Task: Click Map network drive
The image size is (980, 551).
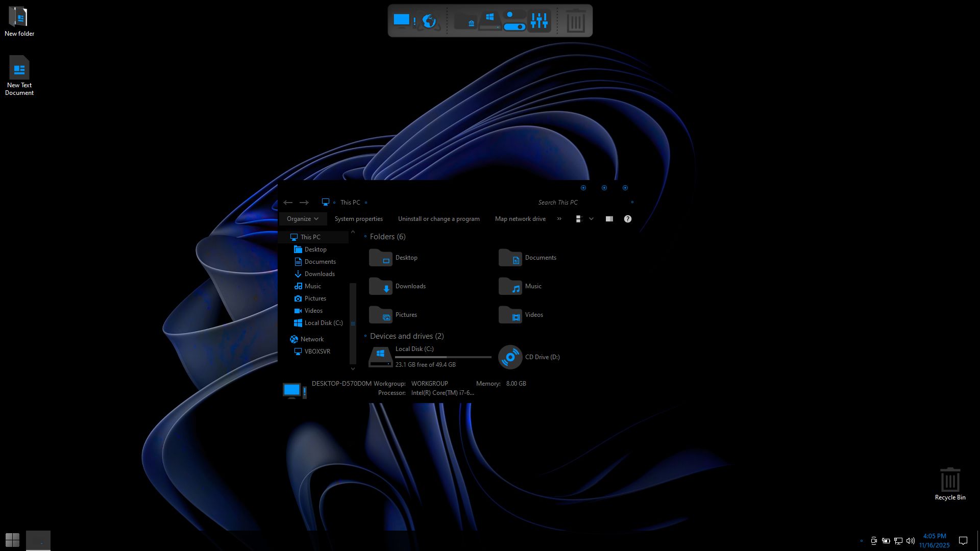Action: 520,219
